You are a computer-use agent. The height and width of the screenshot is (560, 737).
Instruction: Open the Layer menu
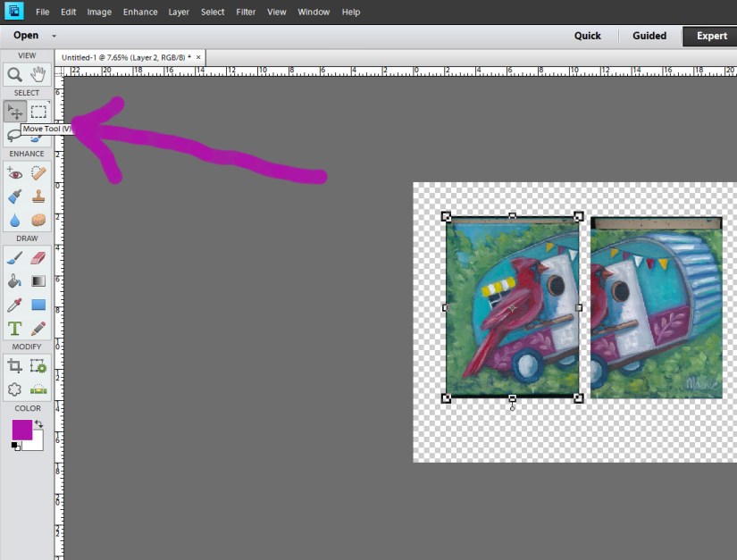178,12
